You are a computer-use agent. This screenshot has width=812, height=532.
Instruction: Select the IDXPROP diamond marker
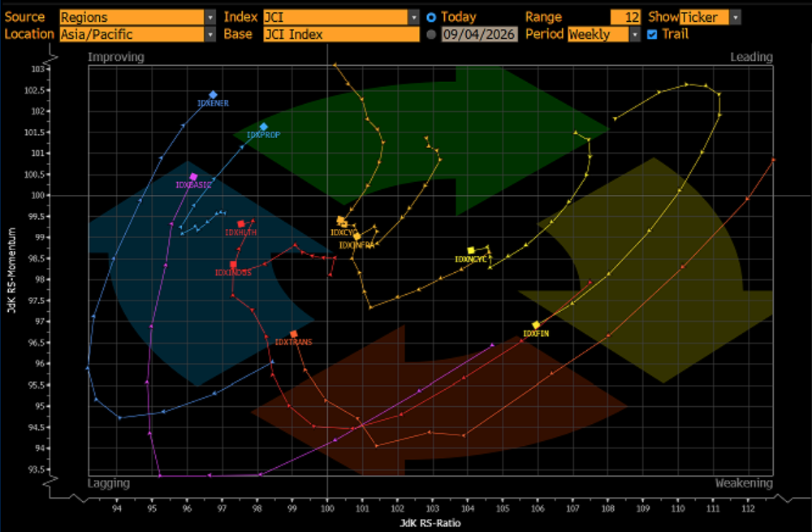point(264,127)
